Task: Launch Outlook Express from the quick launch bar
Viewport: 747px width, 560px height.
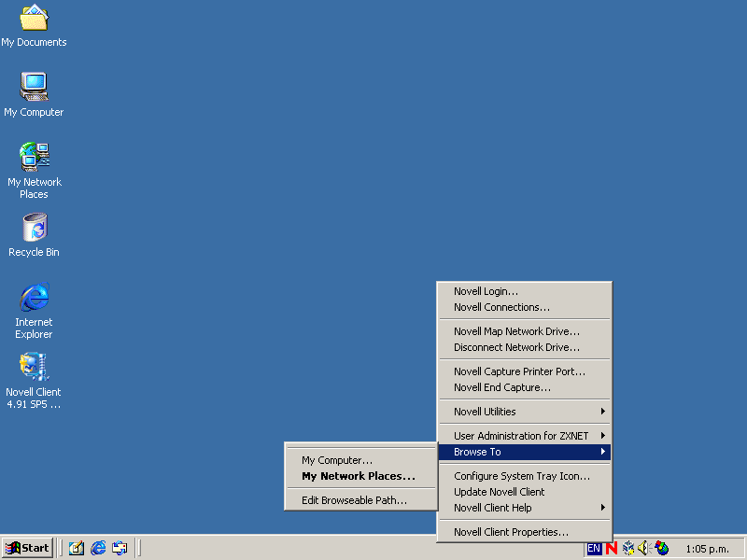Action: [x=120, y=548]
